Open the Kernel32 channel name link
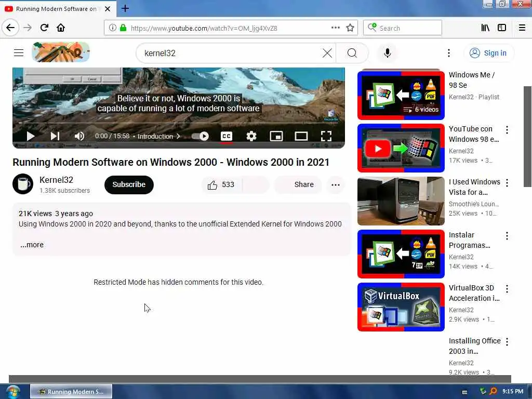 coord(56,180)
